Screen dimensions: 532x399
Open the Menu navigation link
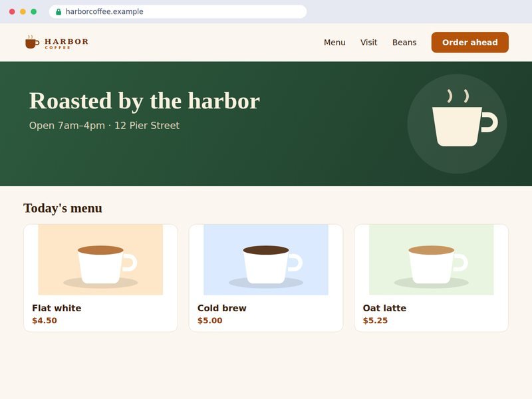334,43
